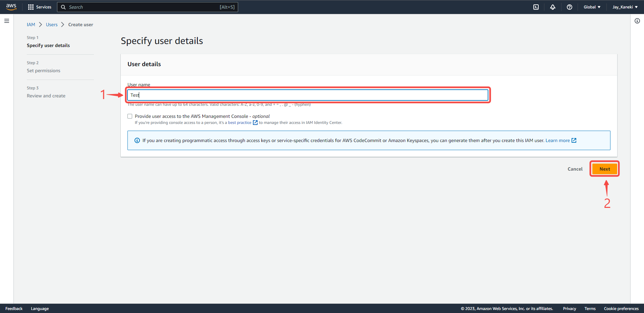Open the info panel icon on right
Viewport: 644px width, 313px height.
coord(637,21)
